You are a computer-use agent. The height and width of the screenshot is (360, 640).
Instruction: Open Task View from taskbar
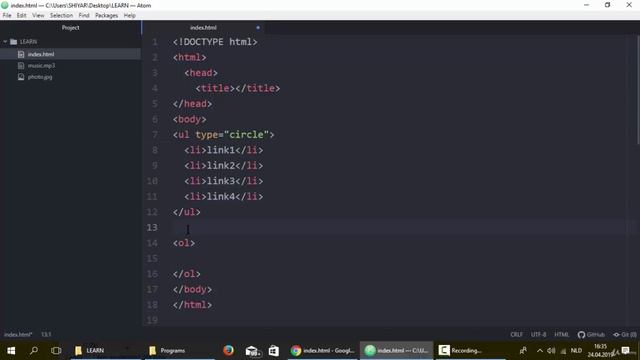point(56,351)
